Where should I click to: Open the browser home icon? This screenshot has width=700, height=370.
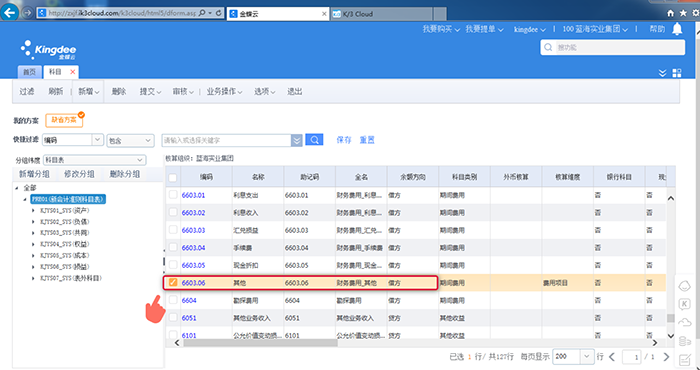click(x=671, y=14)
